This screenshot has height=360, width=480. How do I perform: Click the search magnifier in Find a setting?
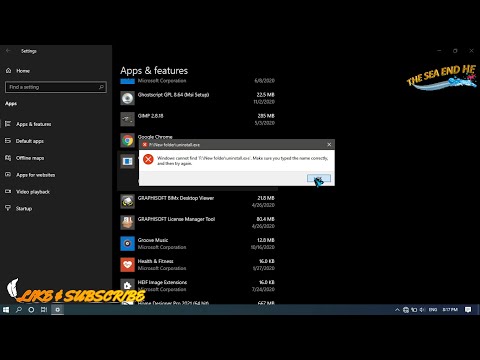(101, 87)
